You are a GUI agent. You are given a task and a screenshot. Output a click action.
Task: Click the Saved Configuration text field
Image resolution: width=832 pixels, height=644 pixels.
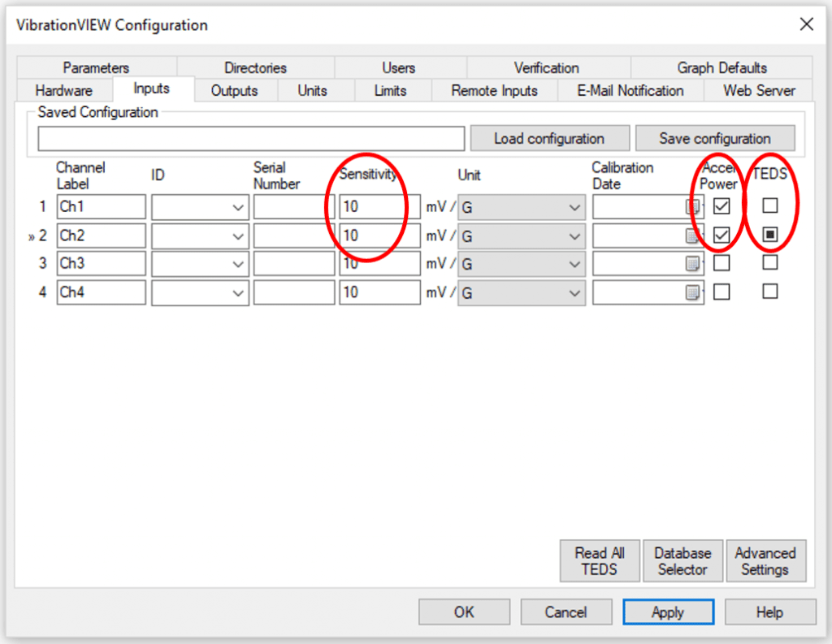[x=251, y=139]
